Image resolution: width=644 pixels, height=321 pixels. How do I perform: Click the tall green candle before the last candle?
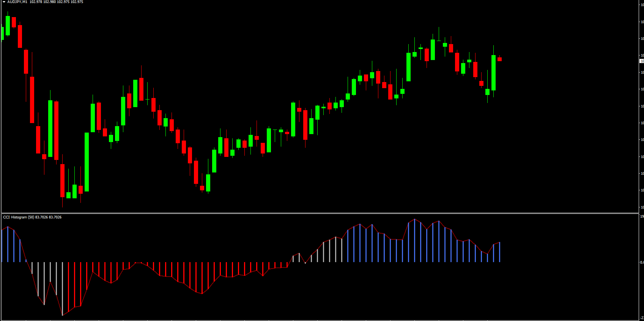[x=494, y=73]
